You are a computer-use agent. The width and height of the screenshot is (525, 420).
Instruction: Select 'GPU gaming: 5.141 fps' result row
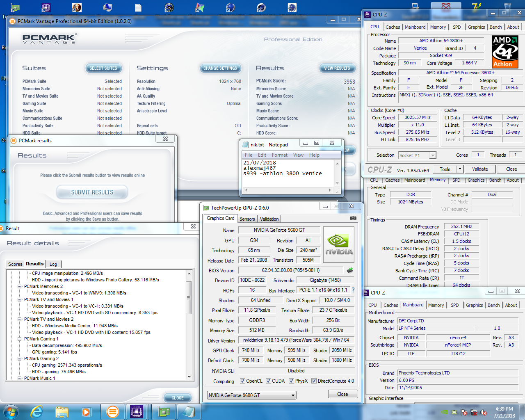(54, 352)
